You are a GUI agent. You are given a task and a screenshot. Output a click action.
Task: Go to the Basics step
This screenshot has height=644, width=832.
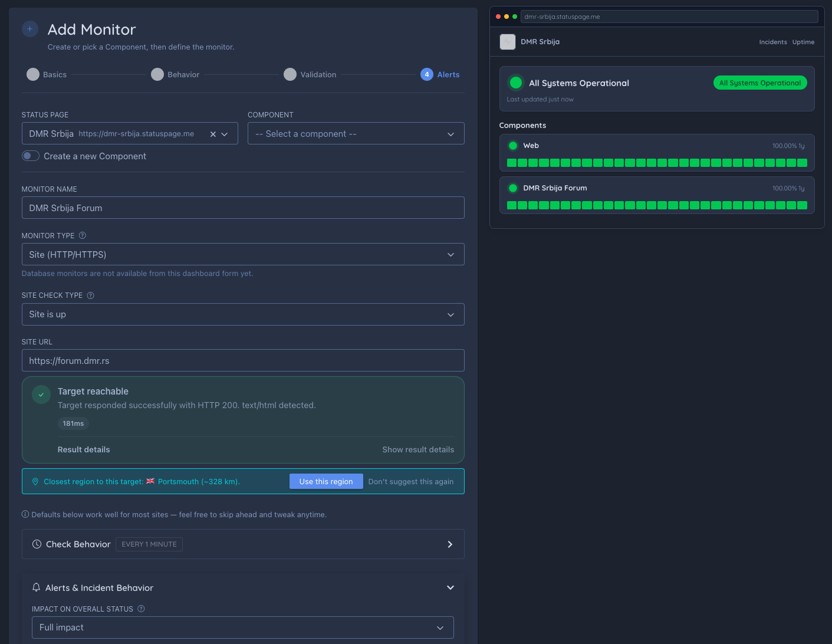pyautogui.click(x=47, y=74)
